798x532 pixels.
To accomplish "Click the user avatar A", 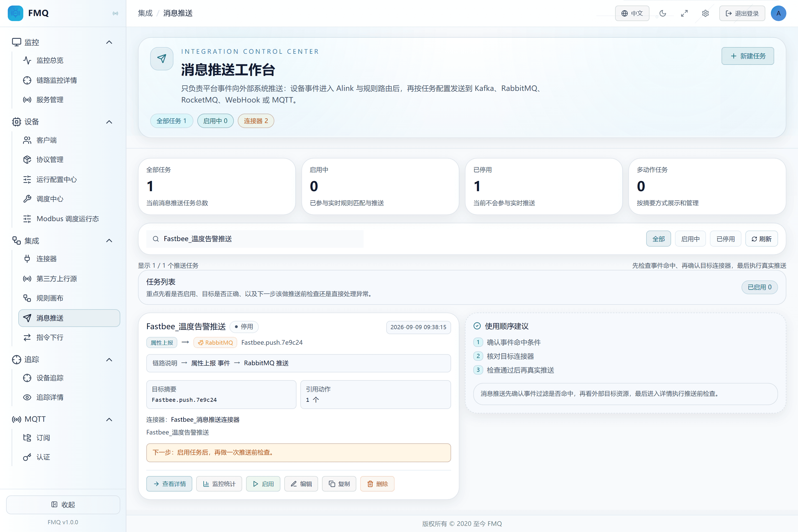I will tap(778, 13).
